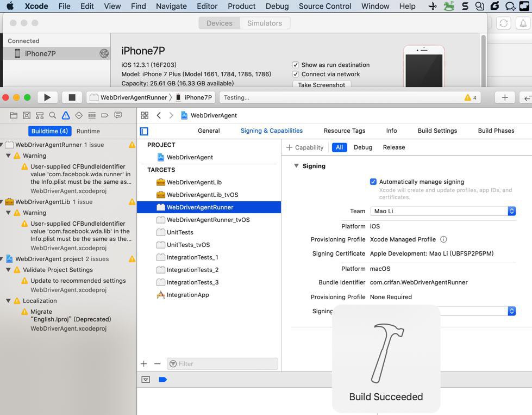Go back in the editor history
The width and height of the screenshot is (532, 415).
(159, 115)
